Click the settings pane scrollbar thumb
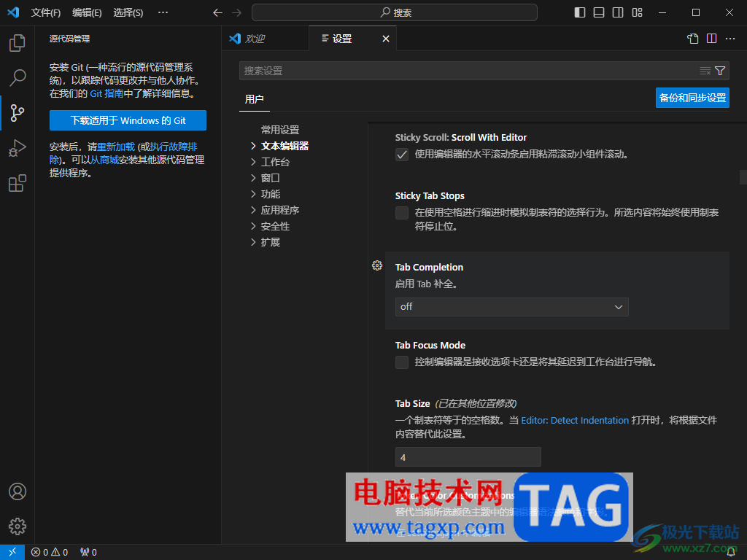The width and height of the screenshot is (747, 560). coord(743,177)
